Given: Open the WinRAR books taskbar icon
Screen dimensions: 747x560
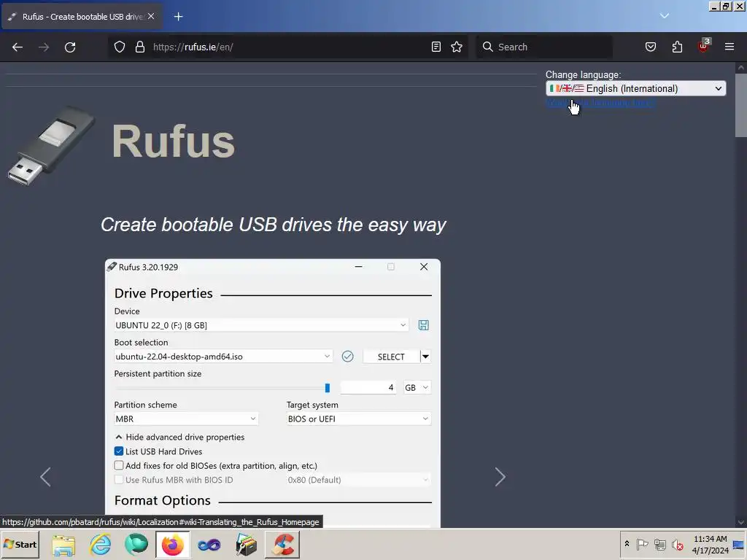Looking at the screenshot, I should point(246,545).
